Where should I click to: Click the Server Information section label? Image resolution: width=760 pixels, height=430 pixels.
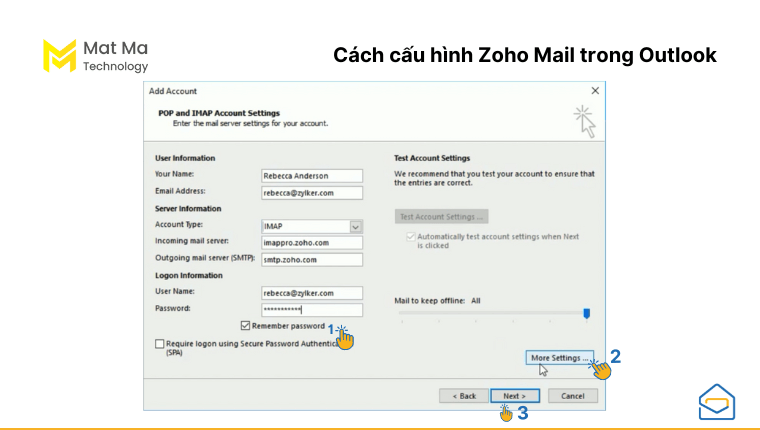point(188,208)
